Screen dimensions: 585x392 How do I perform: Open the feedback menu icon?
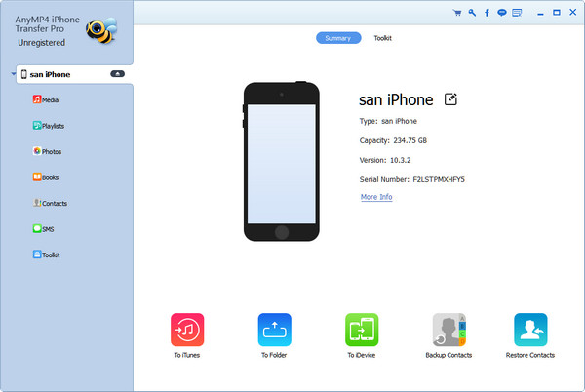click(x=517, y=13)
